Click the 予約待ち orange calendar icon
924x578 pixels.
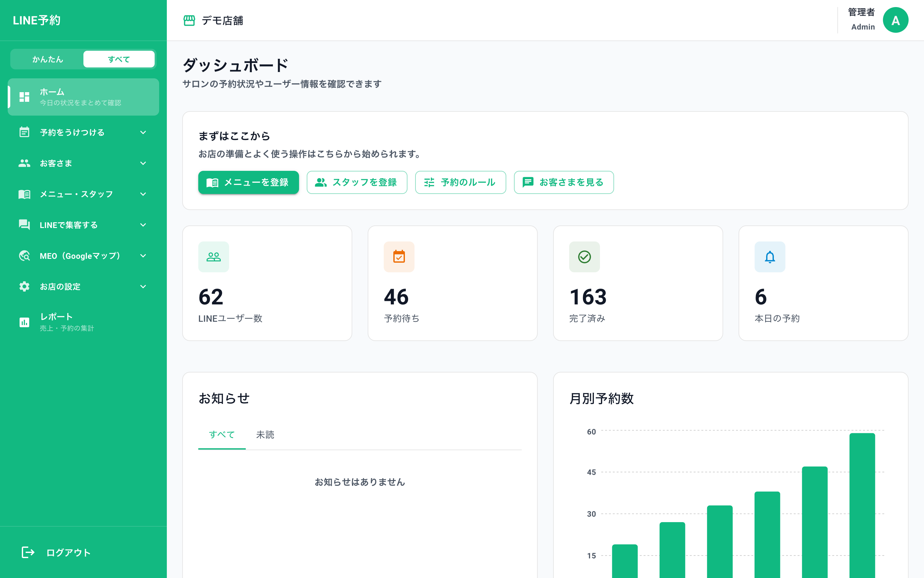(x=399, y=257)
